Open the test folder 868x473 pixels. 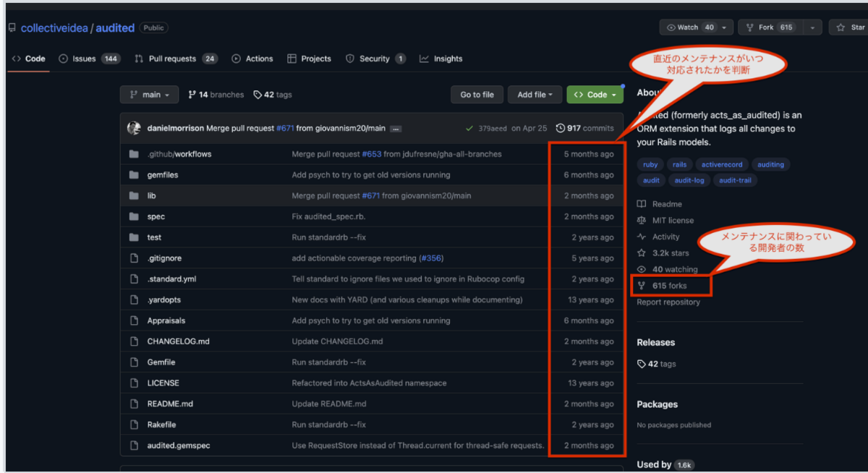coord(154,237)
